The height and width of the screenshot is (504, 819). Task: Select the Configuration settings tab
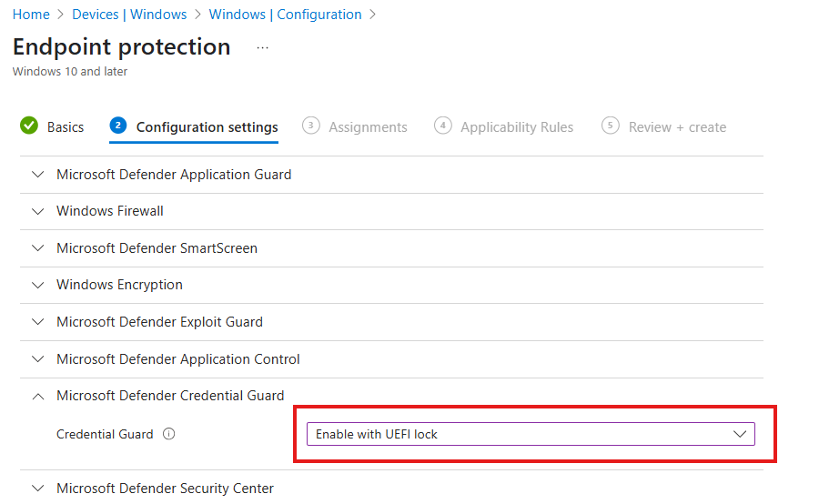pyautogui.click(x=207, y=127)
